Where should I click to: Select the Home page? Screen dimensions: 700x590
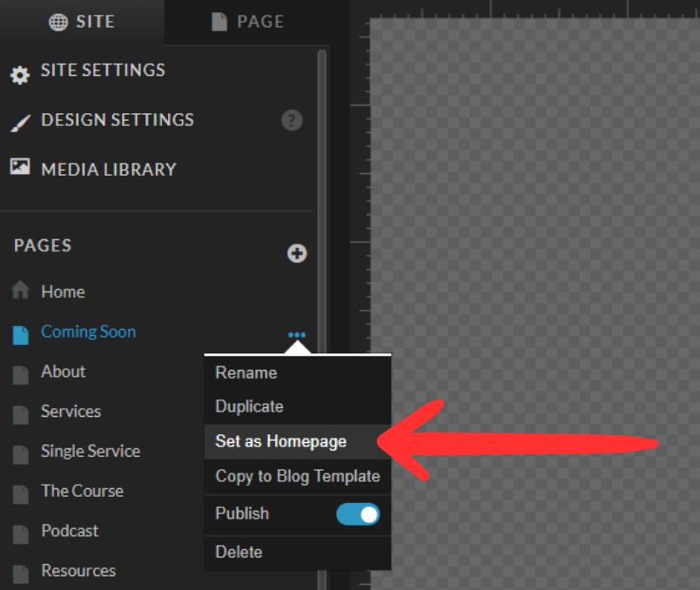pyautogui.click(x=63, y=292)
